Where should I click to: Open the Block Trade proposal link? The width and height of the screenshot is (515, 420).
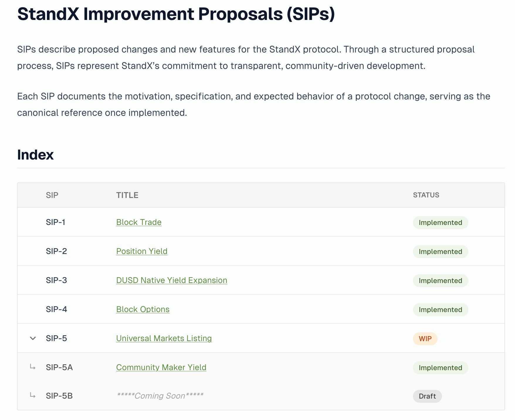pos(139,222)
